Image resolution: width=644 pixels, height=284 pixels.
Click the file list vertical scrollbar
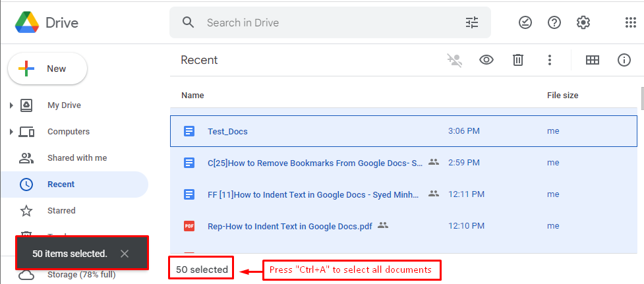pyautogui.click(x=641, y=98)
